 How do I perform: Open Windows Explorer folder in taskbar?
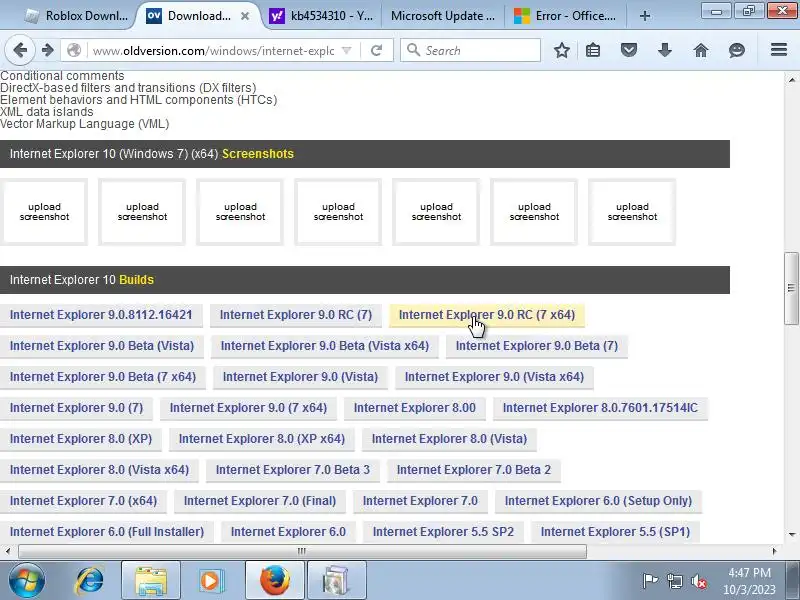[x=151, y=580]
